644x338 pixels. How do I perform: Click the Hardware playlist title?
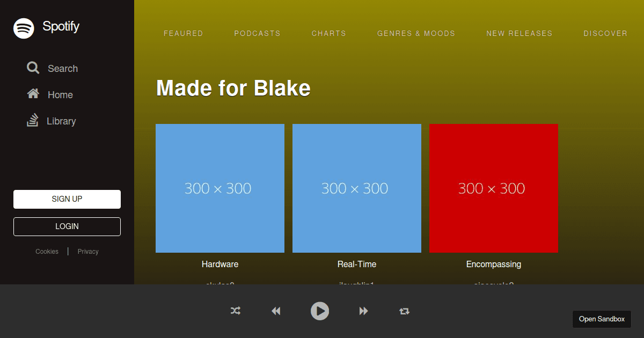220,264
